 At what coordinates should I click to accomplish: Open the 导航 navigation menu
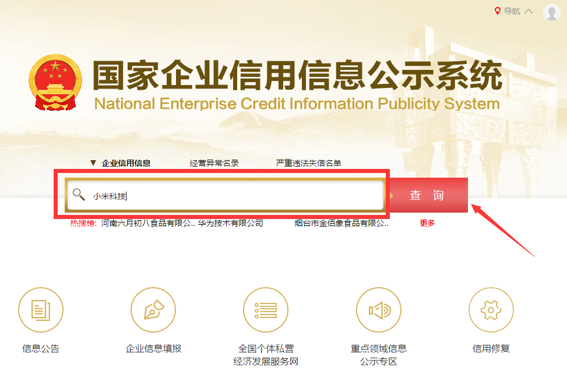pos(512,11)
